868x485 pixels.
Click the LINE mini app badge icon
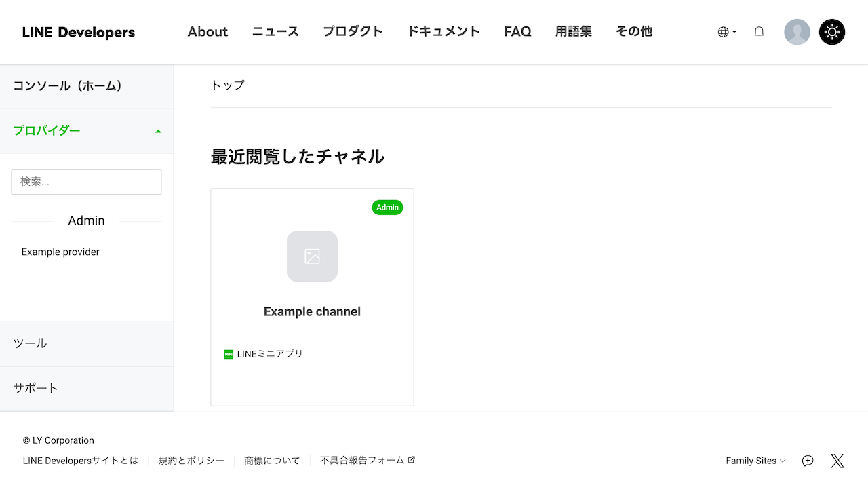228,353
